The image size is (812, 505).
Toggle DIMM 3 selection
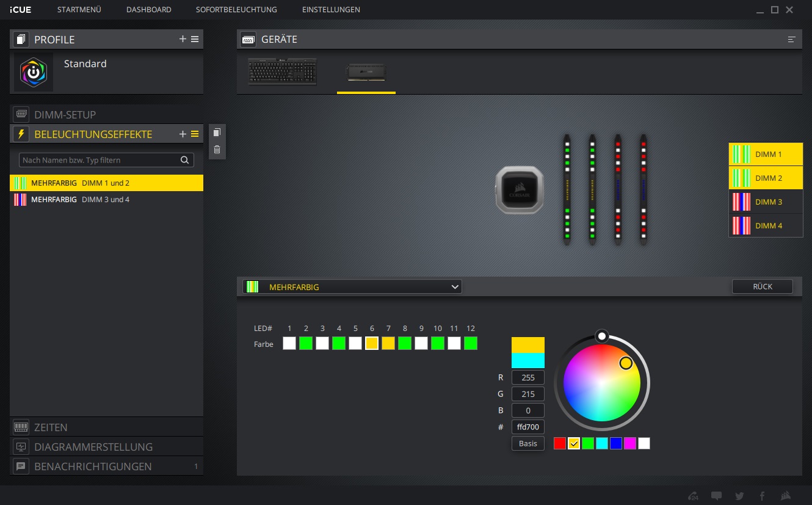tap(766, 202)
